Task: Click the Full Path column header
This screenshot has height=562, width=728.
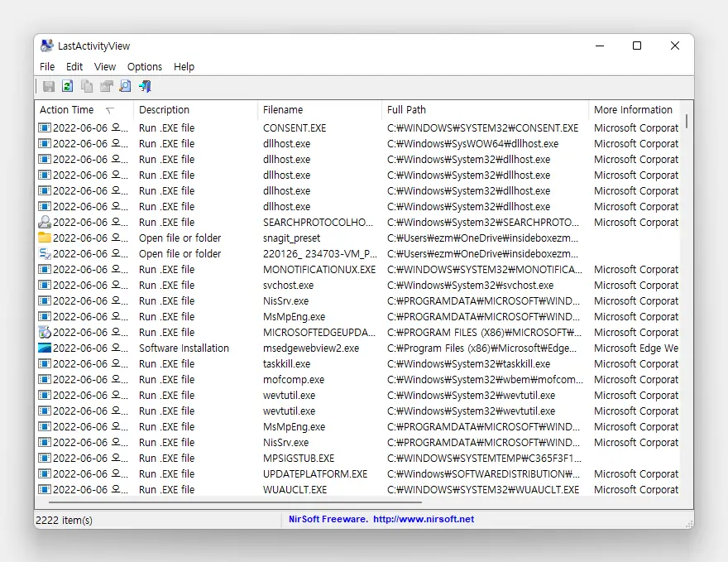Action: pyautogui.click(x=406, y=110)
